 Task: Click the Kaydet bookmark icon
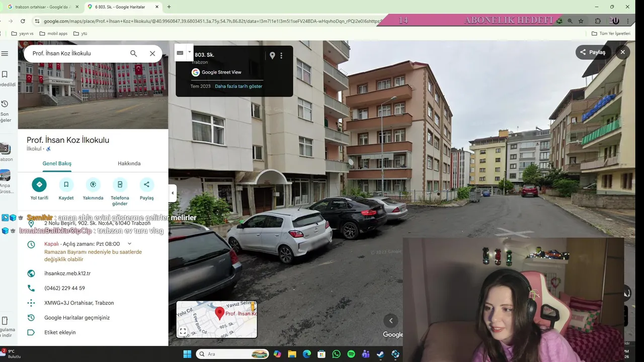66,185
